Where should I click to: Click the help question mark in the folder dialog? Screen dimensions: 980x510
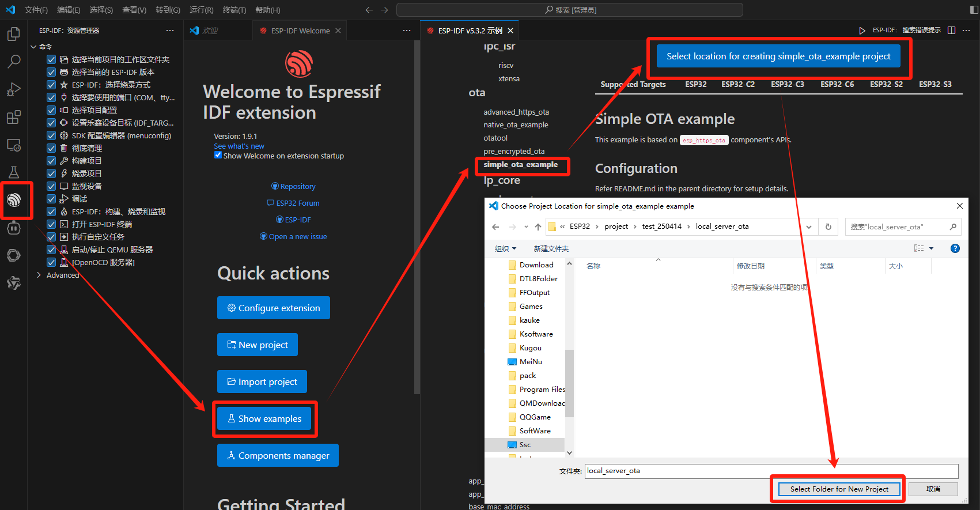pos(955,248)
